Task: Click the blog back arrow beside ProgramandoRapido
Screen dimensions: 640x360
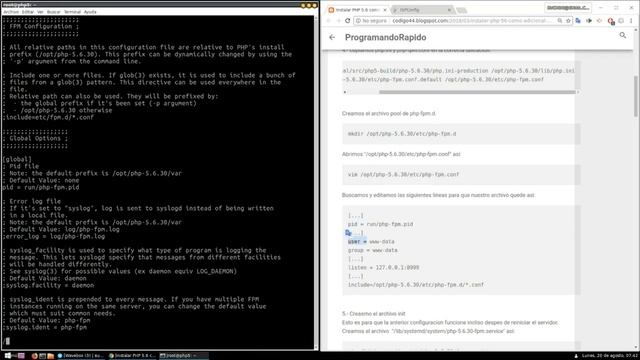Action: click(x=332, y=37)
